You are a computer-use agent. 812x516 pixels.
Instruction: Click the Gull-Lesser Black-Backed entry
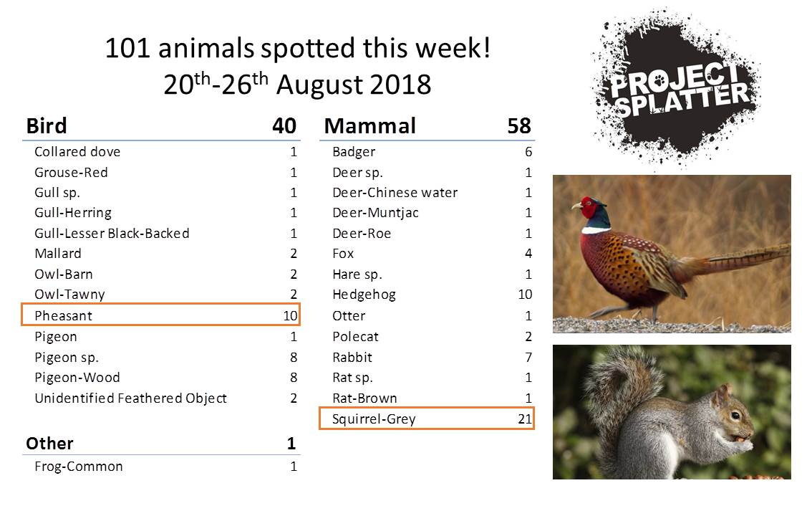pos(112,234)
